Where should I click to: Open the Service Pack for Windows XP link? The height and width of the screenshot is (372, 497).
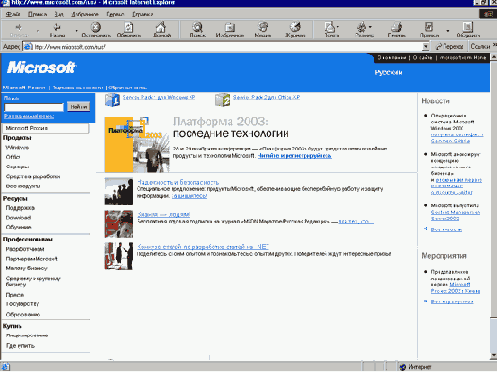click(159, 97)
